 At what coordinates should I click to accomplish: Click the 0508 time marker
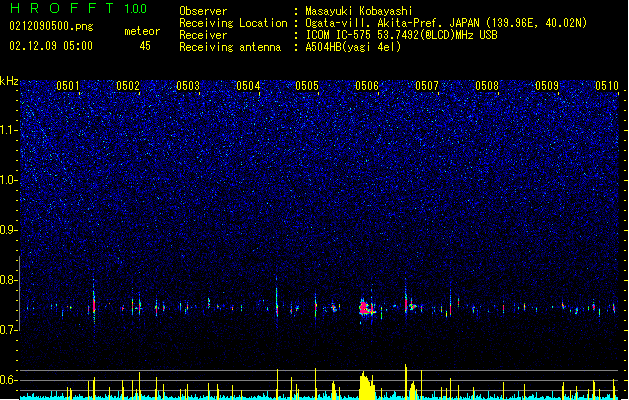(487, 86)
